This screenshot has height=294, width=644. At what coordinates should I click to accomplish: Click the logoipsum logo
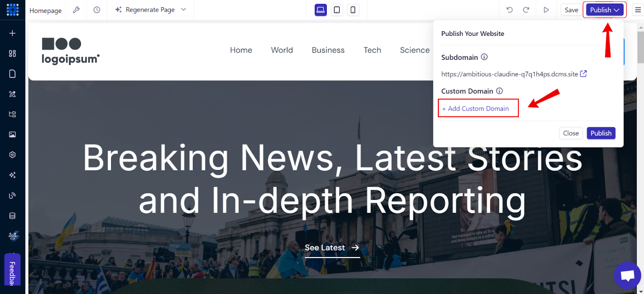tap(70, 51)
